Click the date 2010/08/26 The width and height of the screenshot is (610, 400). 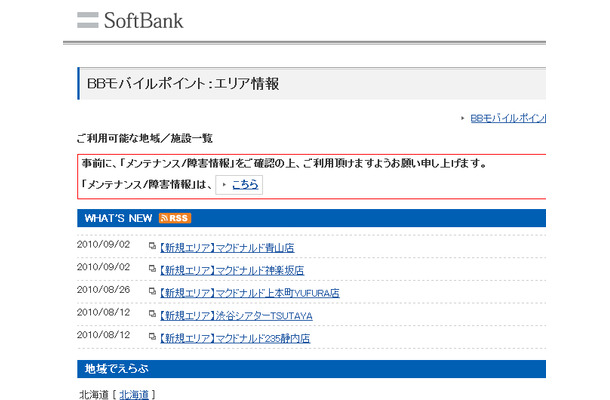[x=103, y=289]
